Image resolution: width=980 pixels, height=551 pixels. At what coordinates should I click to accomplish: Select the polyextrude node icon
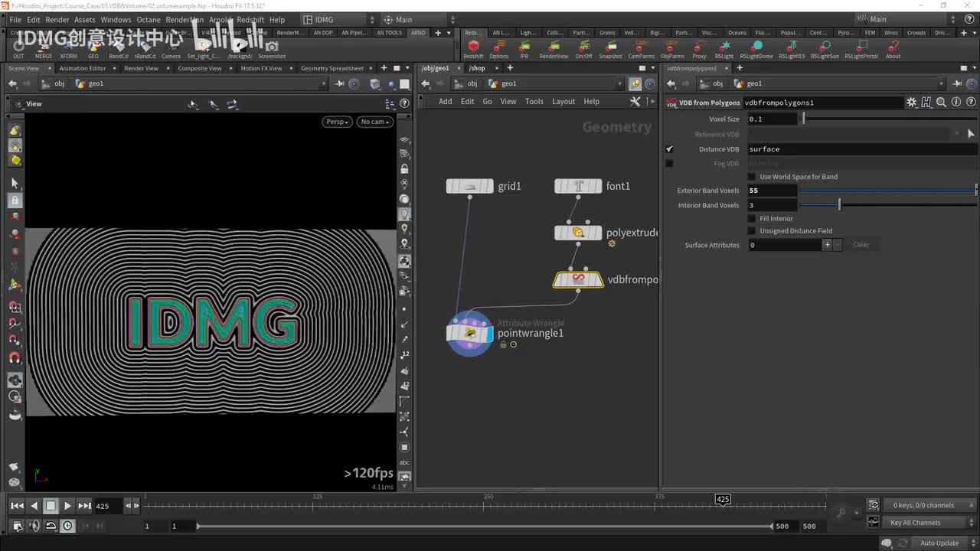pyautogui.click(x=578, y=233)
